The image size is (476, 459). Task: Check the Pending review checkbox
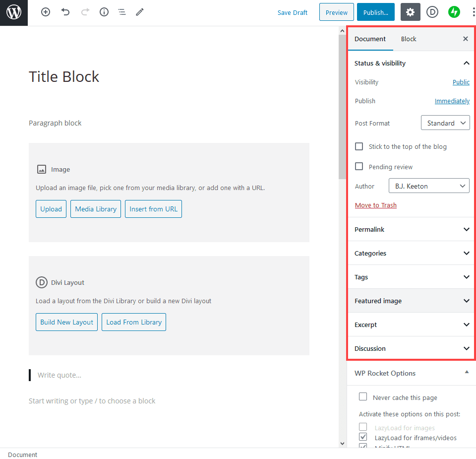pos(359,166)
